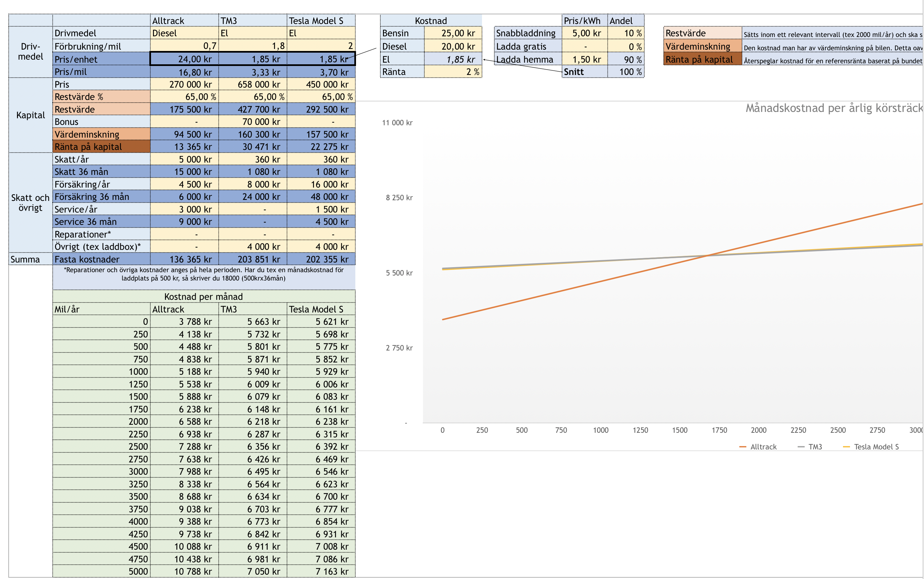Select the Diesel price cell under Kostnad
Viewport: 924px width, 579px height.
pos(453,46)
